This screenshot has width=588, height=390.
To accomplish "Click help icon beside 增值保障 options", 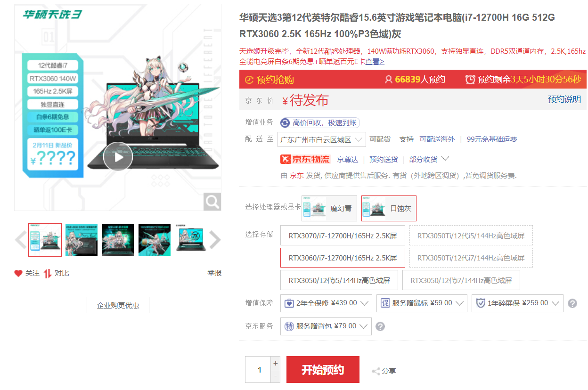I will tap(572, 303).
